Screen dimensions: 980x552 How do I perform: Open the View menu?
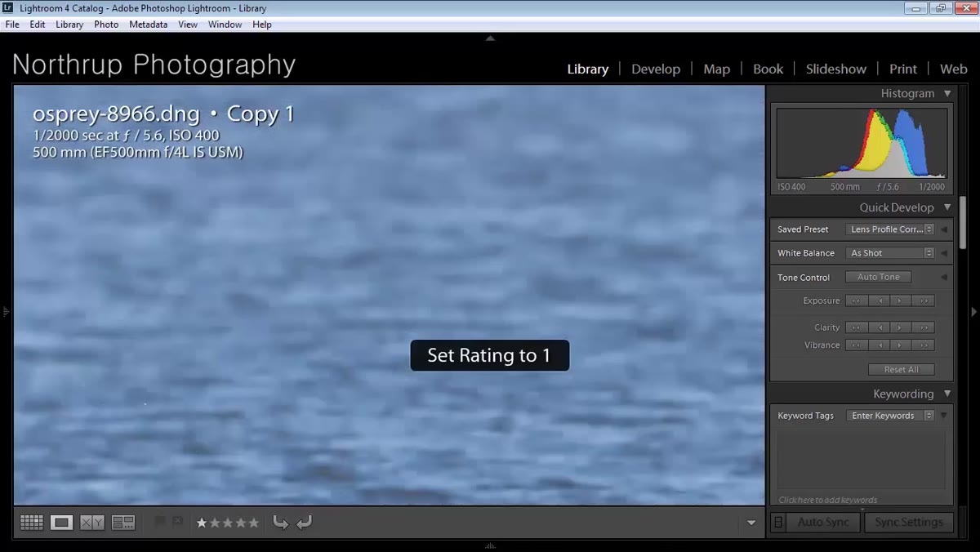[x=188, y=24]
